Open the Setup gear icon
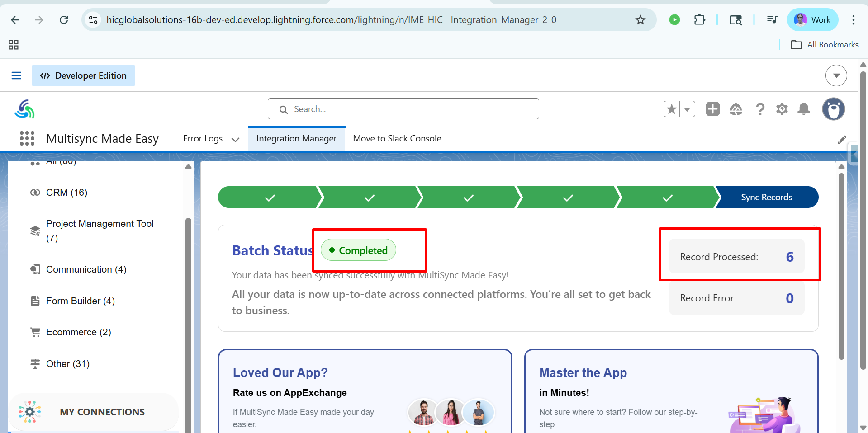 click(x=782, y=109)
